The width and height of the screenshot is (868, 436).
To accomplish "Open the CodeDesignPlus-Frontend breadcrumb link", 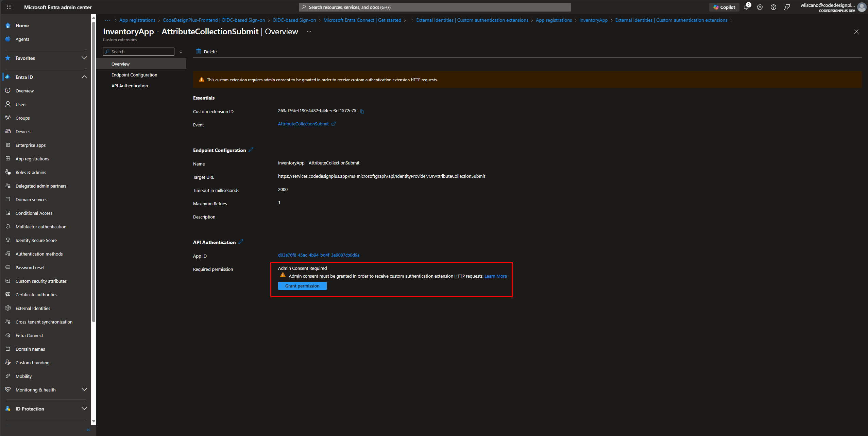I will [x=214, y=20].
